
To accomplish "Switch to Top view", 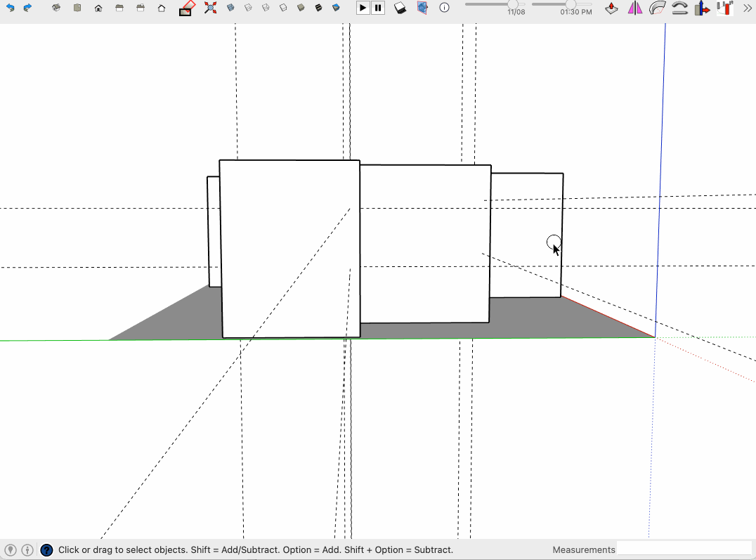I will pyautogui.click(x=77, y=8).
